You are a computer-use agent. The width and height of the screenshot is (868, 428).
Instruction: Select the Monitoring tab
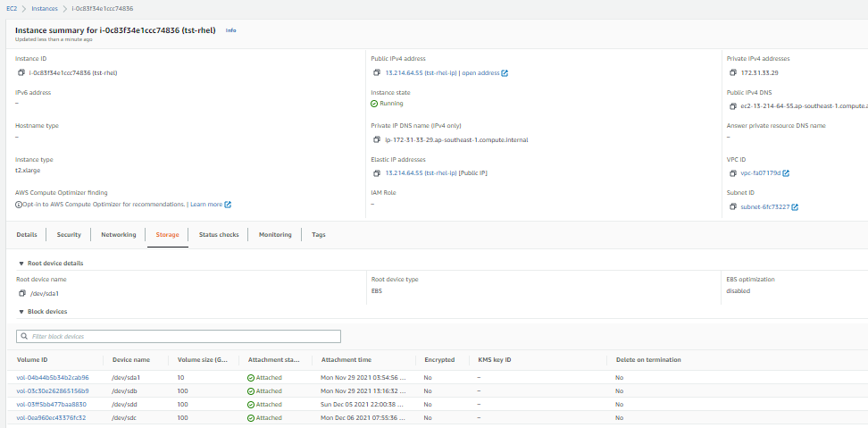[x=275, y=235]
